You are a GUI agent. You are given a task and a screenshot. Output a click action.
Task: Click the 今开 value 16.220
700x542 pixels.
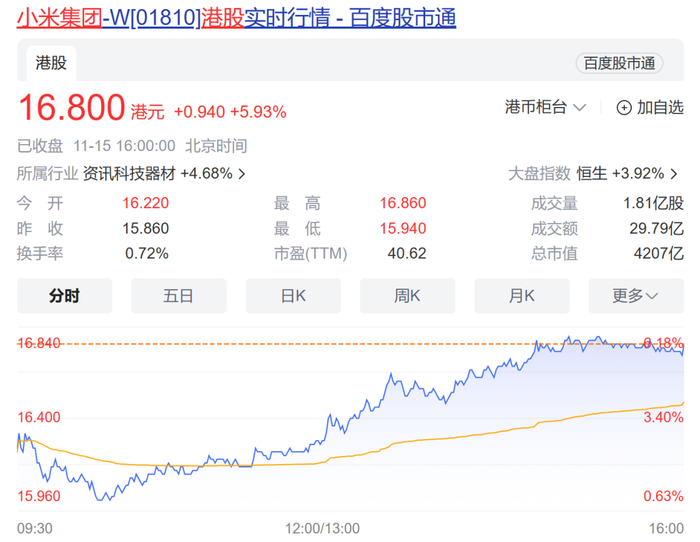pyautogui.click(x=146, y=203)
